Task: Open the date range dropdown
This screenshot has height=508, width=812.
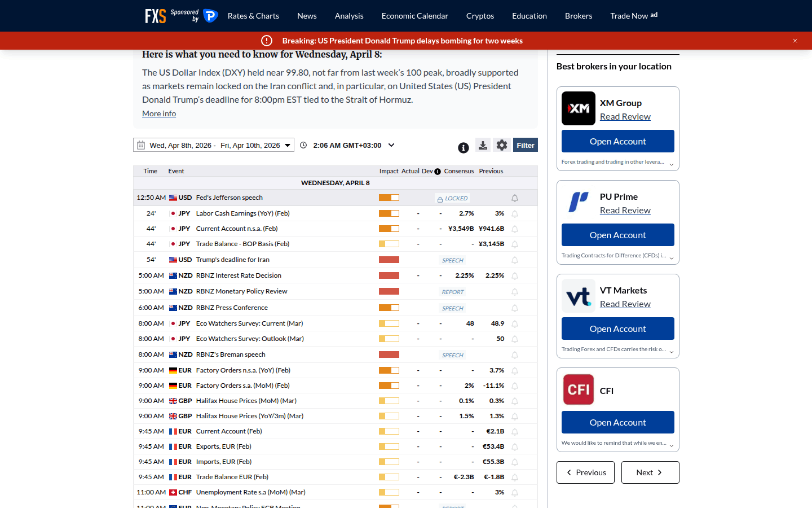Action: 287,146
